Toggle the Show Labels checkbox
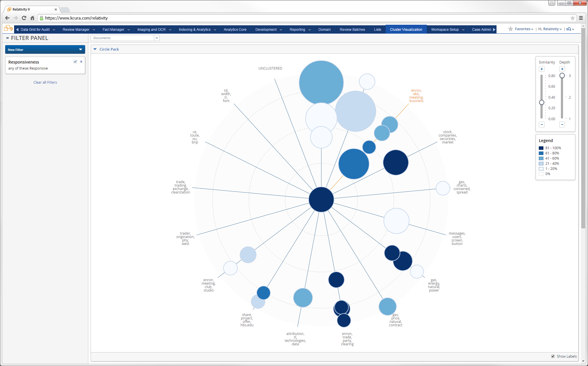 point(553,356)
